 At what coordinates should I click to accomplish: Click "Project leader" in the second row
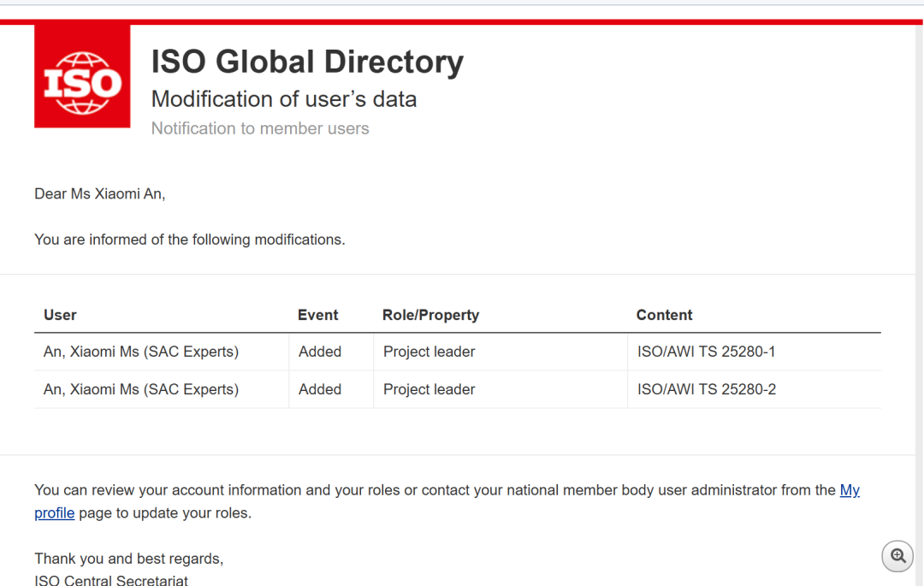tap(429, 389)
